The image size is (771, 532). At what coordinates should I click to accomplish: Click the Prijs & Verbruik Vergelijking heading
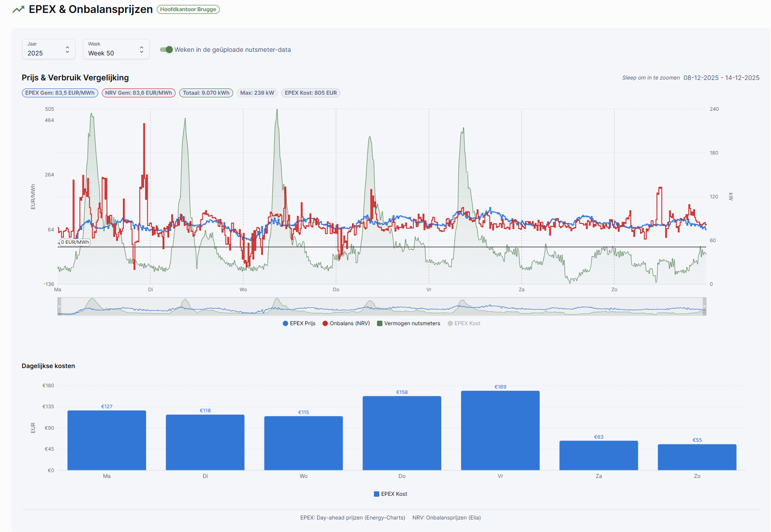[75, 78]
